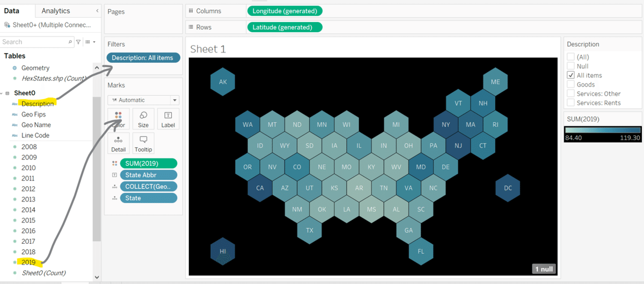
Task: Click the filter icon beside Search
Action: 78,42
